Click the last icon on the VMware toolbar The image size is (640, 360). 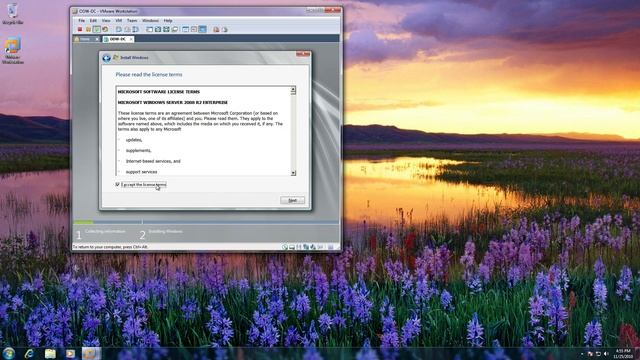click(224, 29)
